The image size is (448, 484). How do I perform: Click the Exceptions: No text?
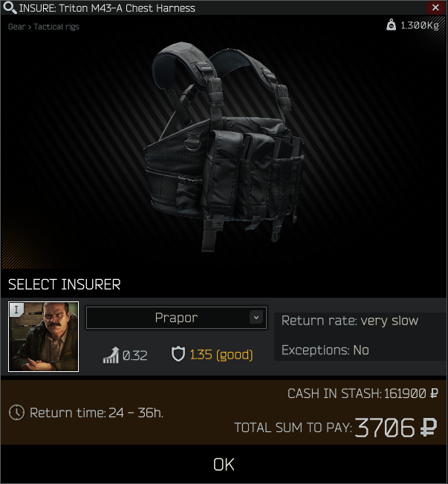325,350
